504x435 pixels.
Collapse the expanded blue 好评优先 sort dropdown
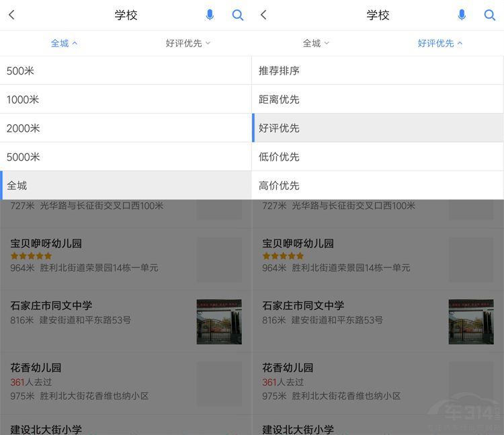pos(440,43)
